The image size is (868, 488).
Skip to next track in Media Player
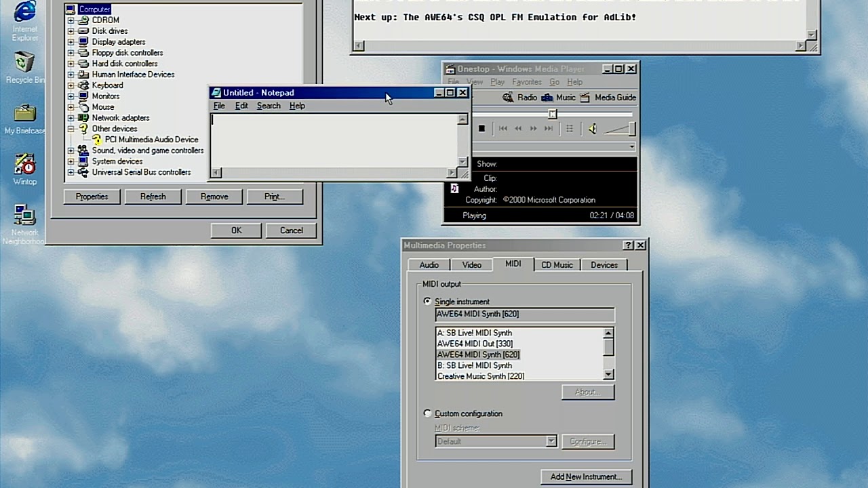tap(549, 128)
